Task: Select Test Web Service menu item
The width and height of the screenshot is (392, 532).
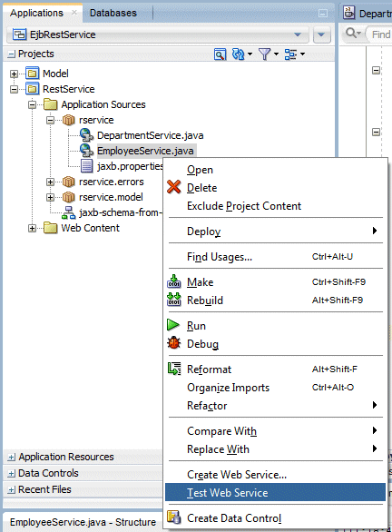Action: (275, 492)
